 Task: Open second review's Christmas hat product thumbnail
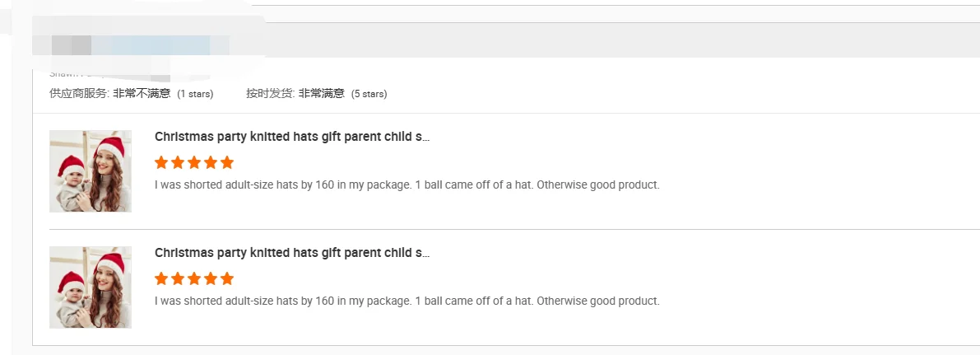(x=91, y=287)
